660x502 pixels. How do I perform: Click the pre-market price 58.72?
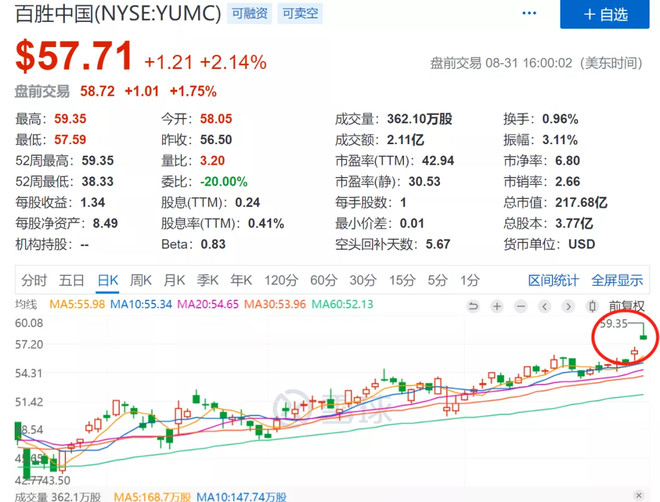tap(97, 91)
